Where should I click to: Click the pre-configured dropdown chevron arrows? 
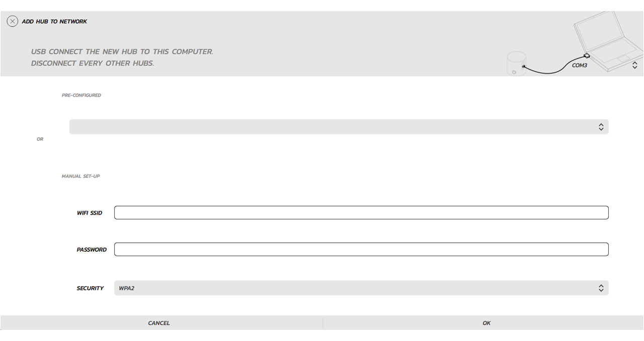coord(601,127)
